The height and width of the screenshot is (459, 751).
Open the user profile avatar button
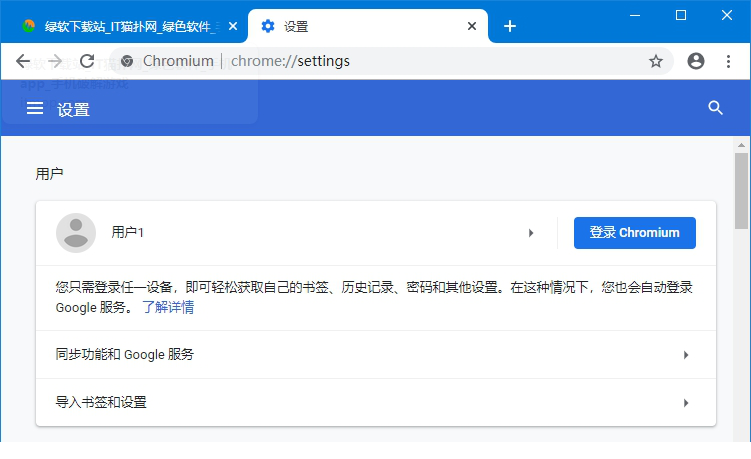[x=696, y=61]
